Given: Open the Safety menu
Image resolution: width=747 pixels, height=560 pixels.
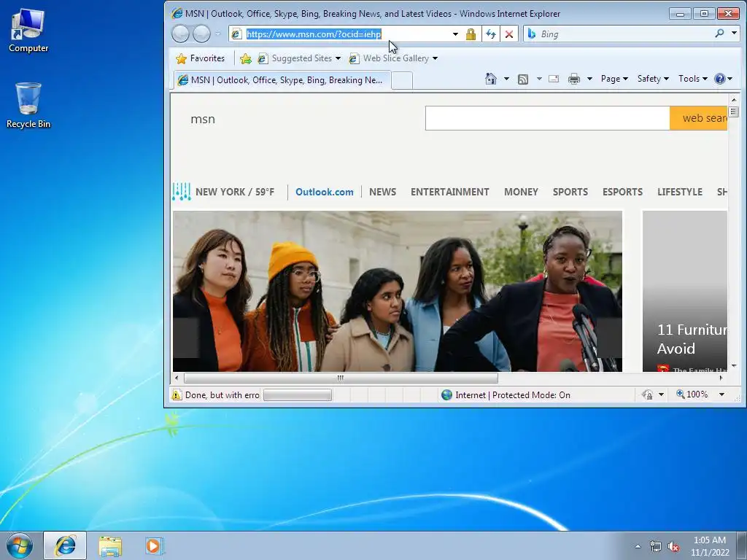Looking at the screenshot, I should click(653, 79).
